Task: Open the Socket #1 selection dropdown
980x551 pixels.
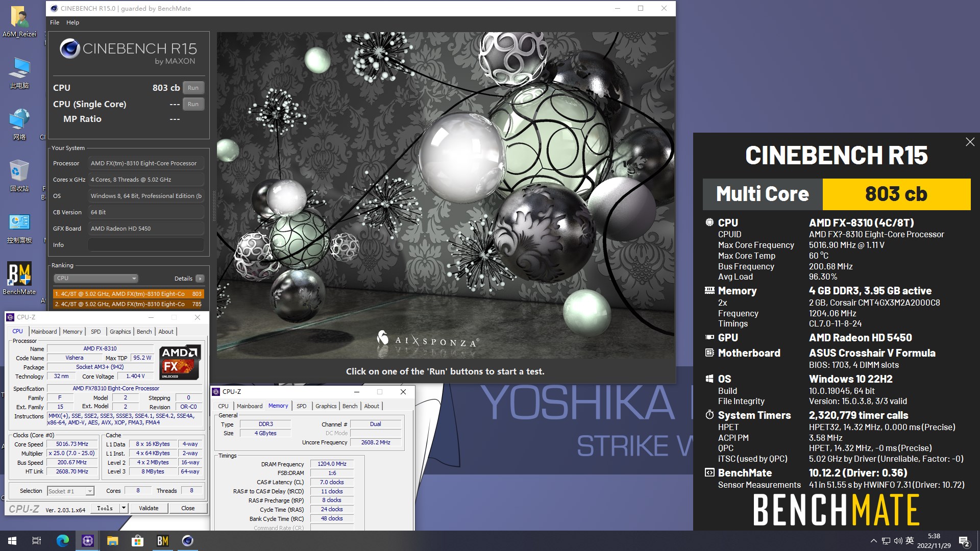Action: coord(70,491)
